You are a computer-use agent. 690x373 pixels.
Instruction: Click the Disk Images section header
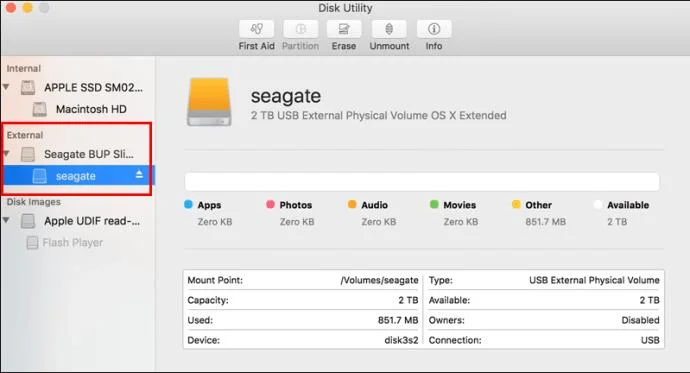pyautogui.click(x=33, y=202)
